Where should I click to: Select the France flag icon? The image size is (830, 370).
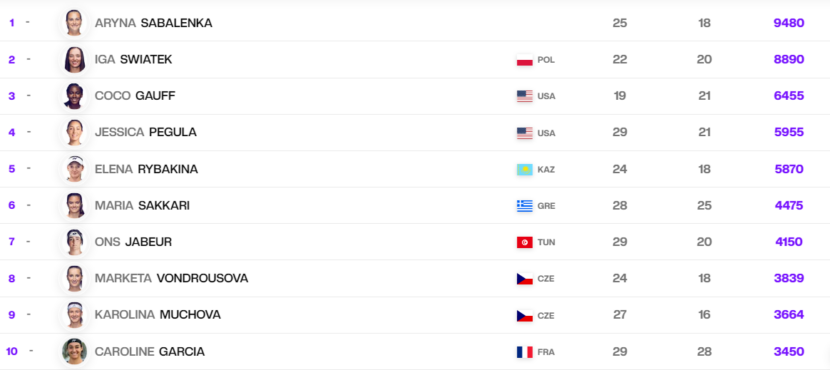point(525,352)
